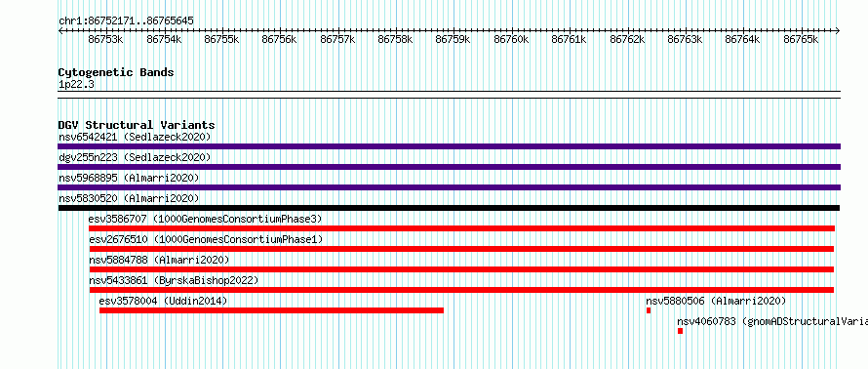868x369 pixels.
Task: Click the 86753k ruler label
Action: pos(105,39)
